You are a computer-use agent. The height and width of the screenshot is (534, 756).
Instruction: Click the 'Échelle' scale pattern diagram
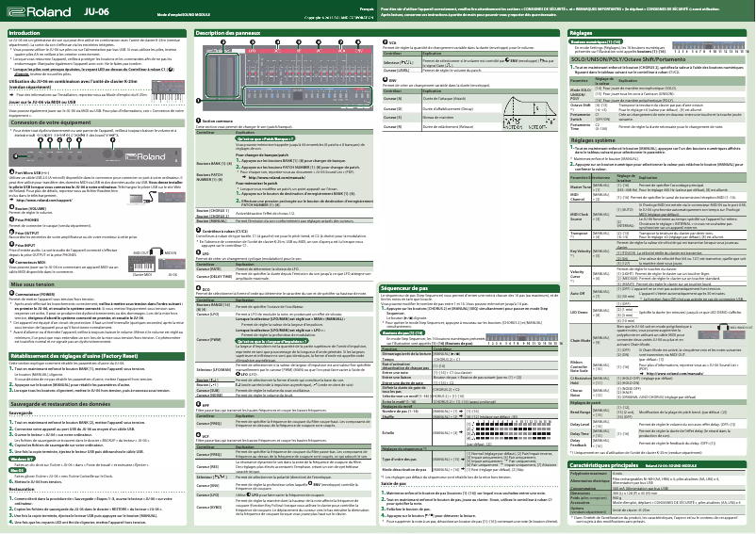[509, 431]
